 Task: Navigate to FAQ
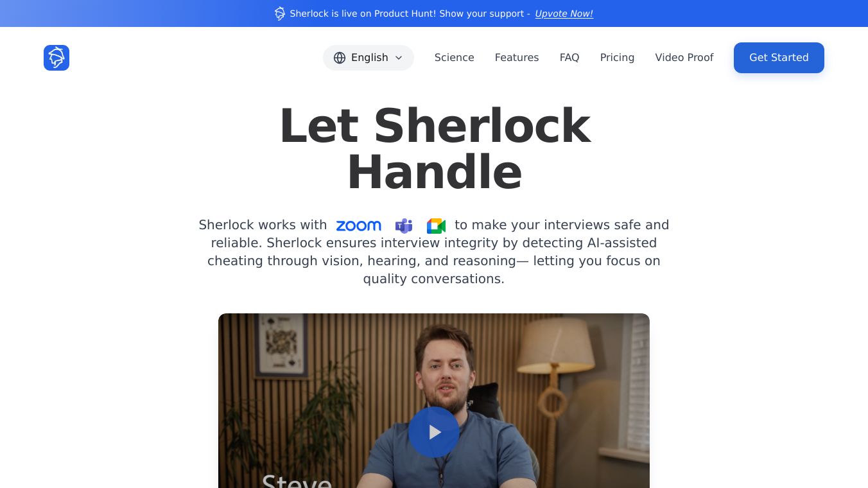coord(569,58)
